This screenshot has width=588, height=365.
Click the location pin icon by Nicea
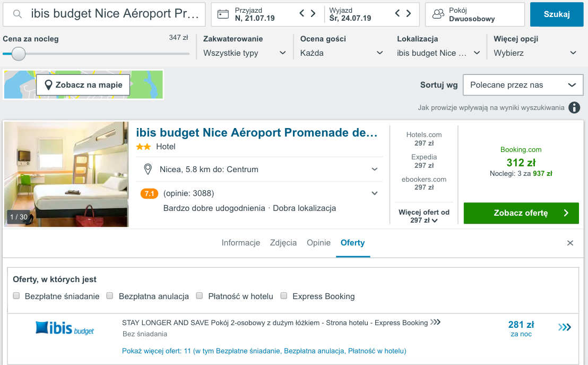[x=148, y=169]
